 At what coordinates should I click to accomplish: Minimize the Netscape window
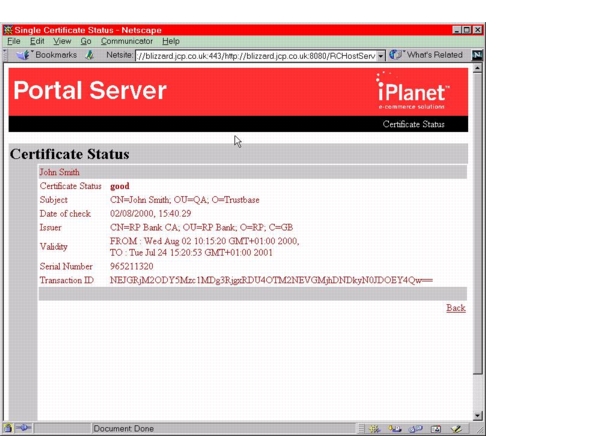pos(457,30)
